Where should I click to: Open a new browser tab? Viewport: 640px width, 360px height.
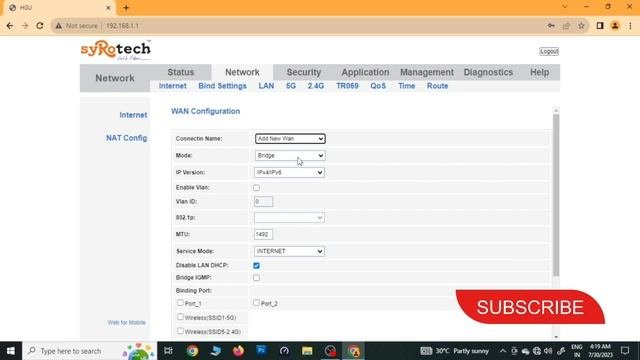[126, 8]
